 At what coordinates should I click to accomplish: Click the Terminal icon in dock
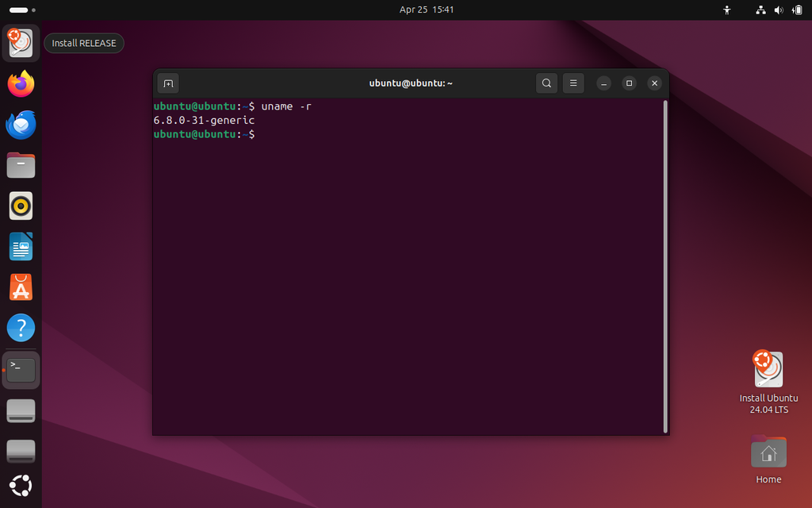21,369
